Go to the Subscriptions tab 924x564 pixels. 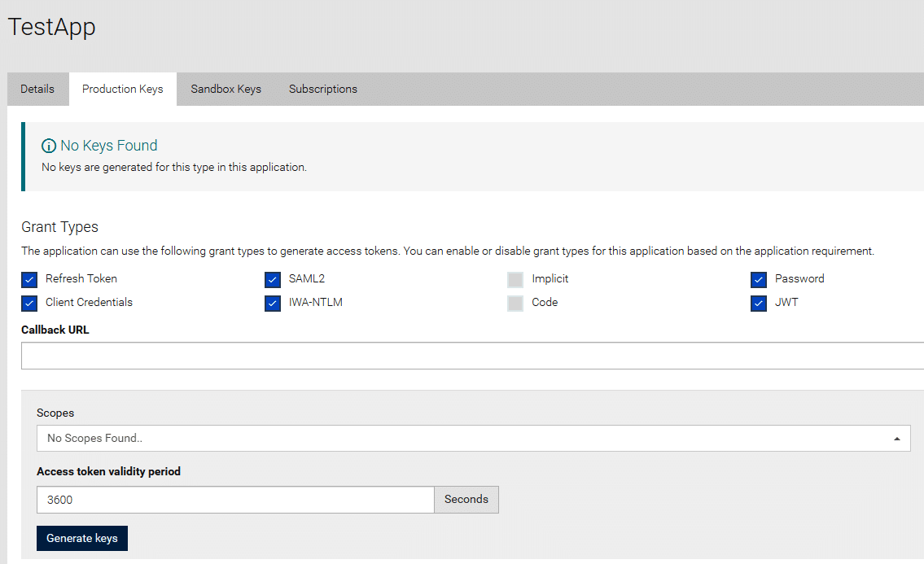pos(322,90)
